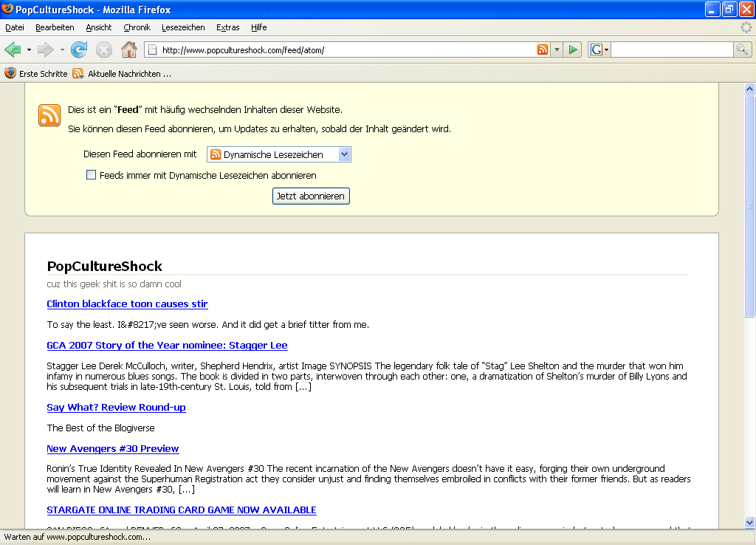The image size is (756, 545).
Task: Click the Forward arrow navigation button
Action: (46, 49)
